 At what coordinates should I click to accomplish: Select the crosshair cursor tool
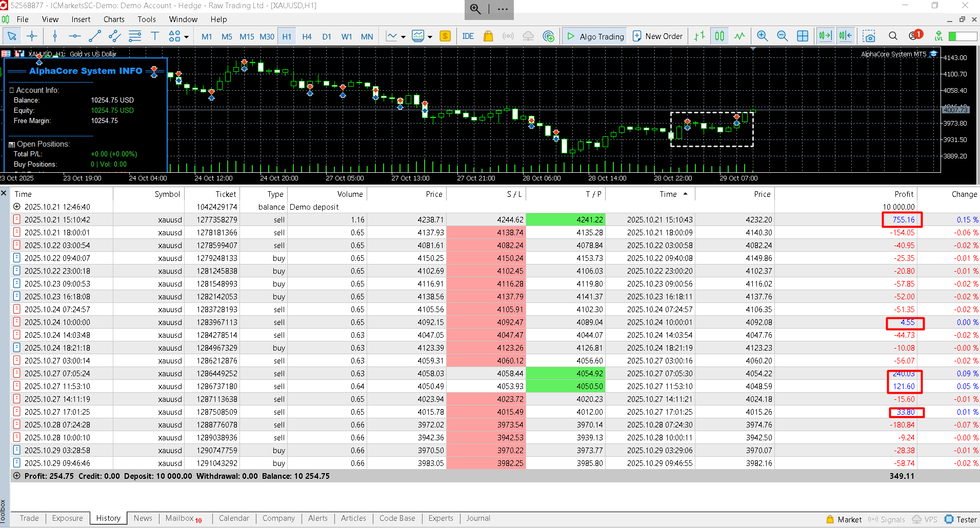32,36
